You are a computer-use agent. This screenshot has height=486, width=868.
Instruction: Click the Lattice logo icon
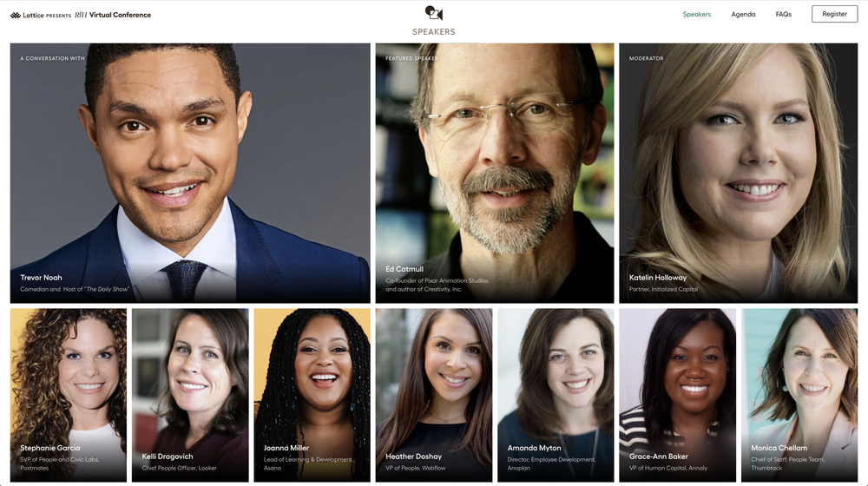coord(16,15)
